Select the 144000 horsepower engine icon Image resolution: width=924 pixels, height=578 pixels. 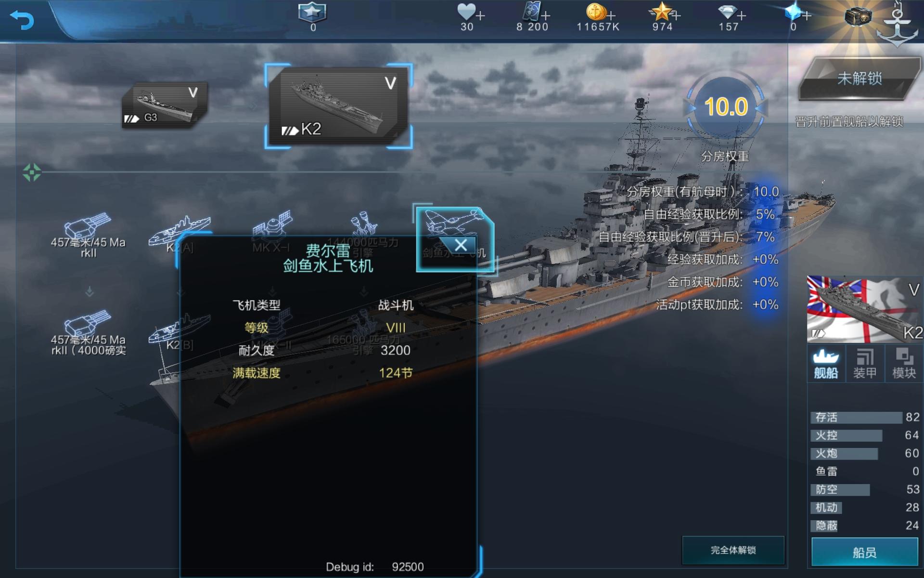click(x=364, y=223)
